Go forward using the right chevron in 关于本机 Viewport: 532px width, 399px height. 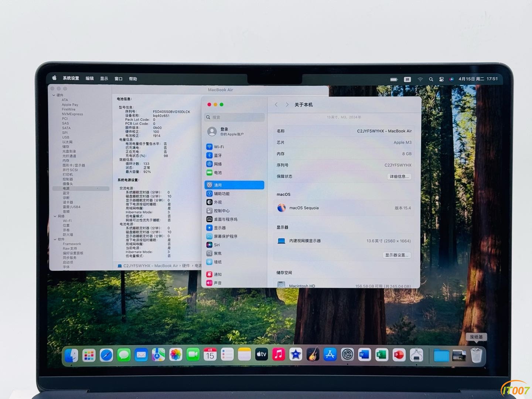(287, 105)
